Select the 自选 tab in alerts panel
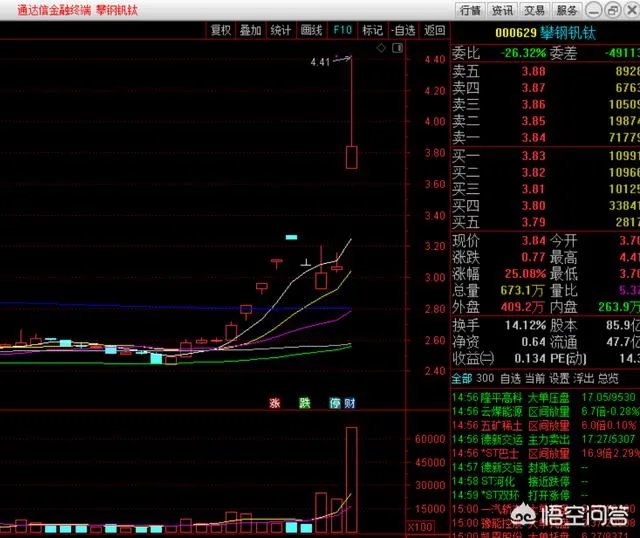 (x=510, y=379)
